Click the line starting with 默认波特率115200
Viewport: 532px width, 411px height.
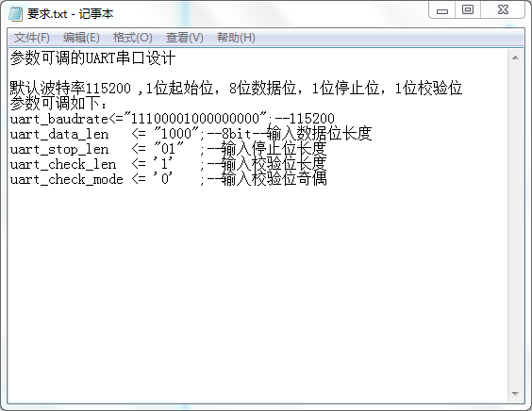236,89
